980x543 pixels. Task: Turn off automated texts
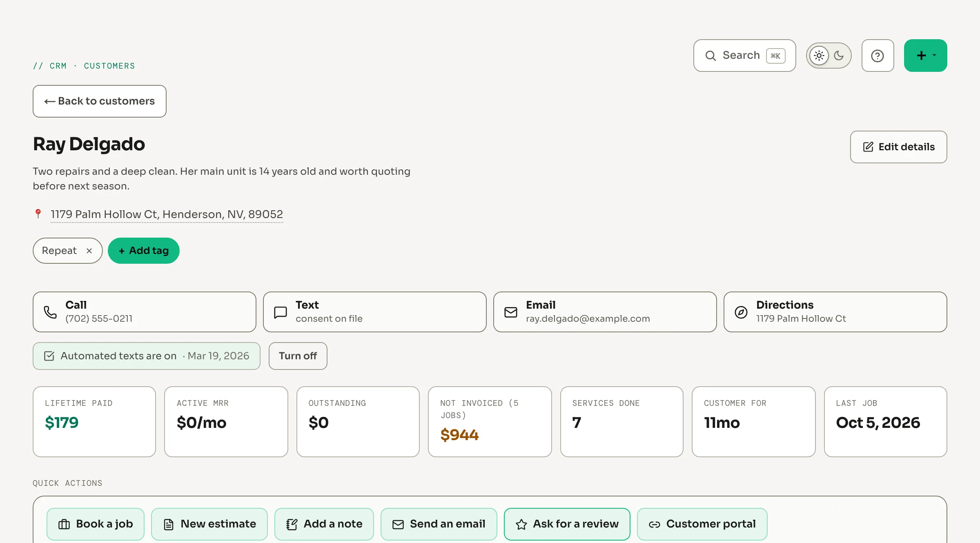pos(298,356)
